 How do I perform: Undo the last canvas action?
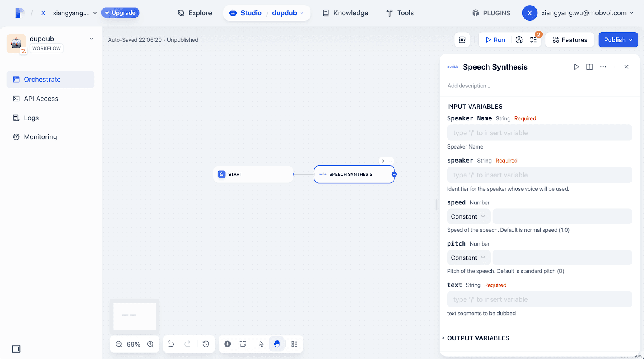(171, 344)
